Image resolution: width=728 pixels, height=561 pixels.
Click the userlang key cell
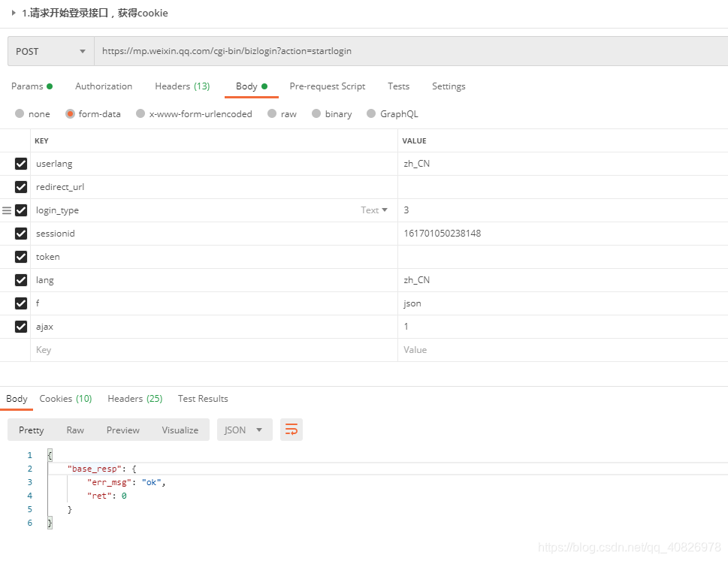click(x=214, y=163)
